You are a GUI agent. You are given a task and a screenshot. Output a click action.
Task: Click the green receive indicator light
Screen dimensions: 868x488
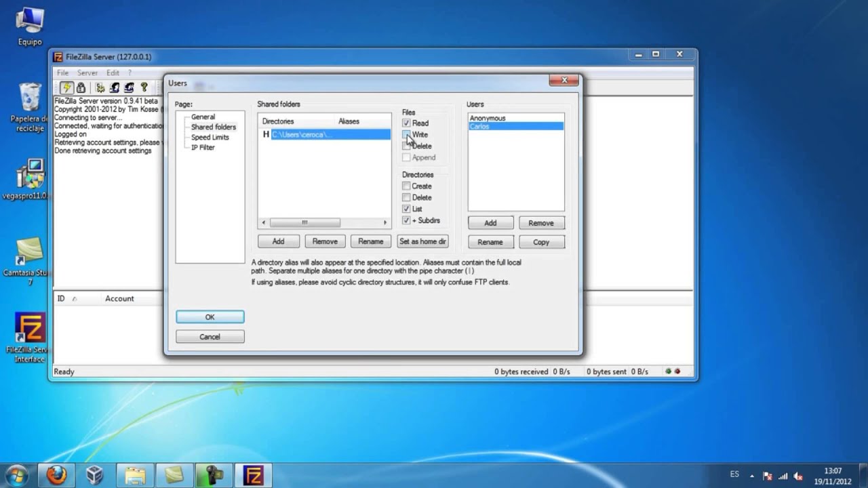click(669, 371)
